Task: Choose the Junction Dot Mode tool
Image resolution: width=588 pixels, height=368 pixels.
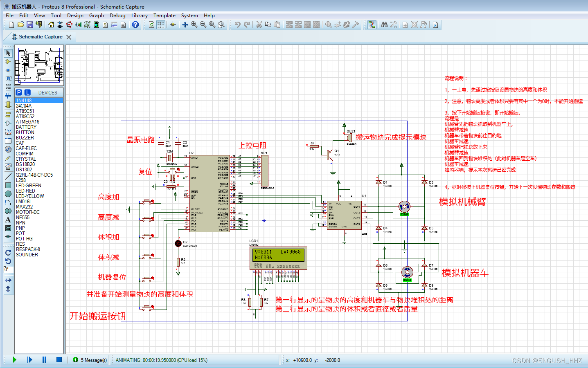Action: click(8, 70)
